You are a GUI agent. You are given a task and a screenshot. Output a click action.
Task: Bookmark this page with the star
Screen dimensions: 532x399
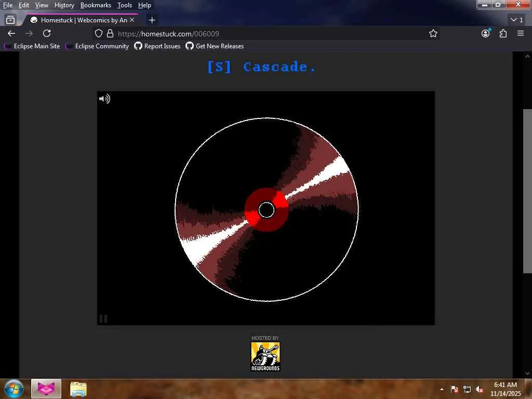(433, 33)
